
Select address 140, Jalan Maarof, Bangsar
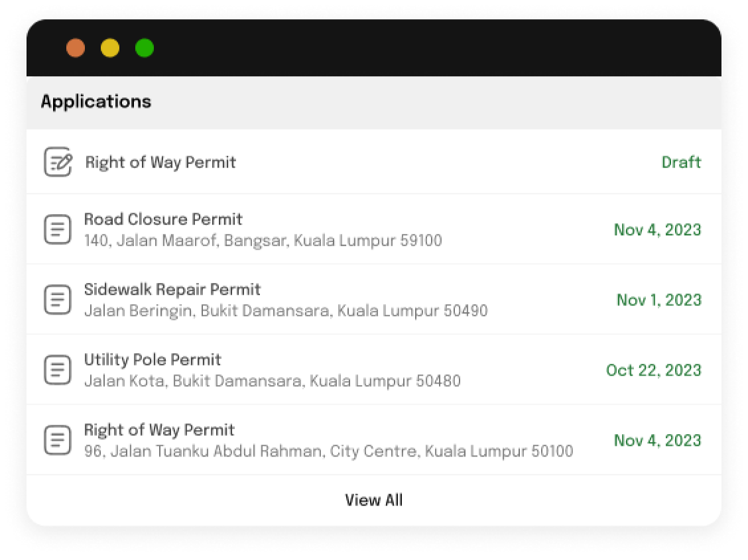263,240
